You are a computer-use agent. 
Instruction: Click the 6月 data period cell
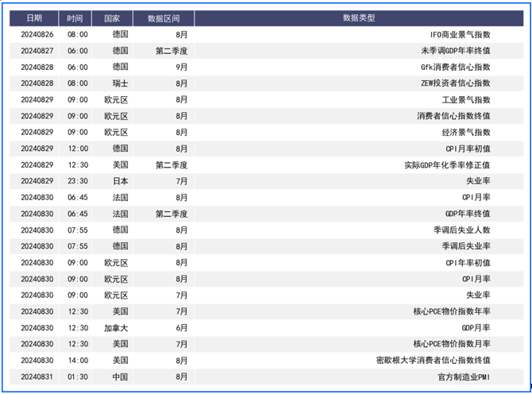click(x=182, y=328)
